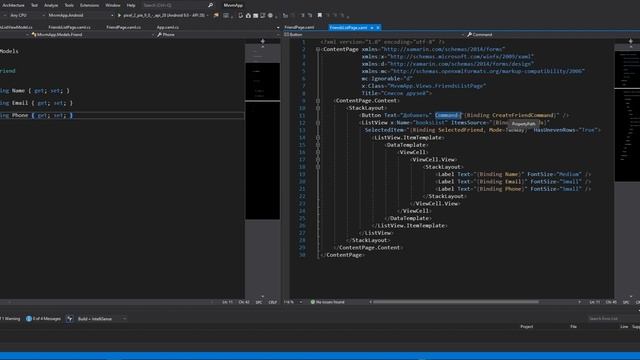640x360 pixels.
Task: Click the split handle above the left editor scrollbar
Action: [262, 41]
